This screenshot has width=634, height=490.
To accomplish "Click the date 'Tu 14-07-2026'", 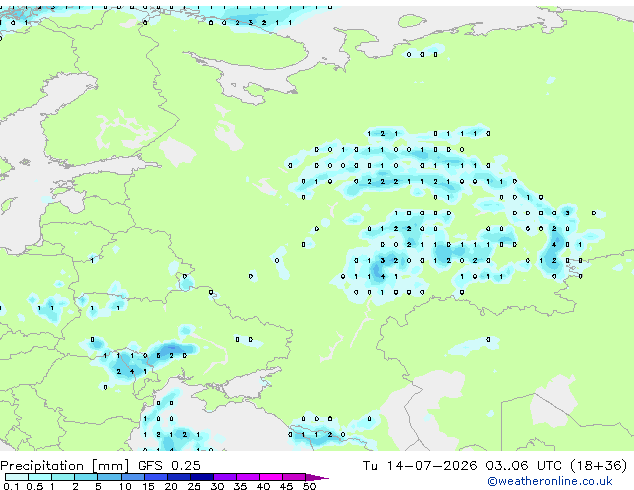I will 420,466.
